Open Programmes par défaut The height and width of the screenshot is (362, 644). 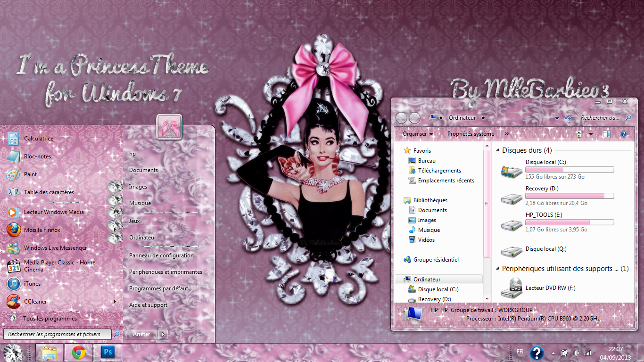[x=158, y=288]
